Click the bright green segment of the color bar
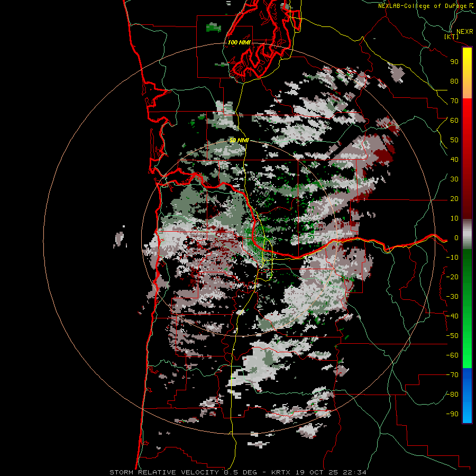The height and width of the screenshot is (476, 476). [x=467, y=349]
